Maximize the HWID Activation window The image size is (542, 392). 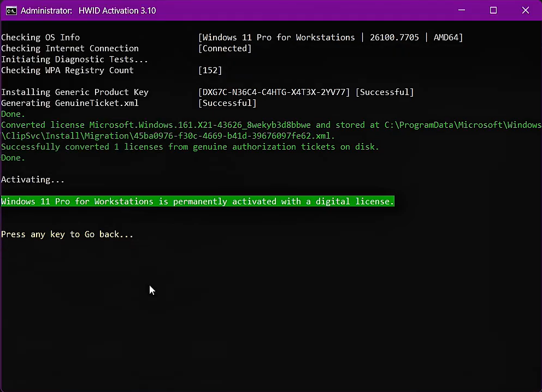point(493,10)
